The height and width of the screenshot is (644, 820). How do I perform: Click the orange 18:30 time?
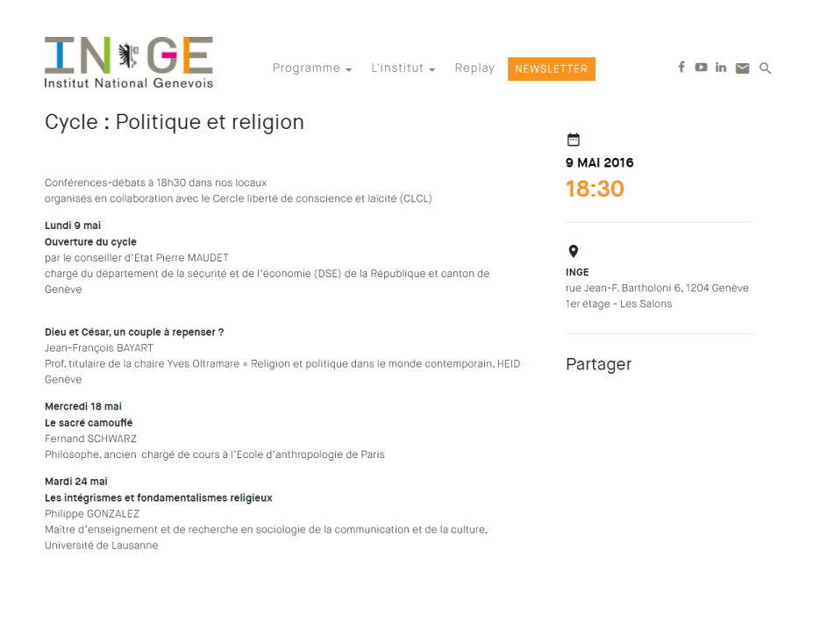point(595,189)
